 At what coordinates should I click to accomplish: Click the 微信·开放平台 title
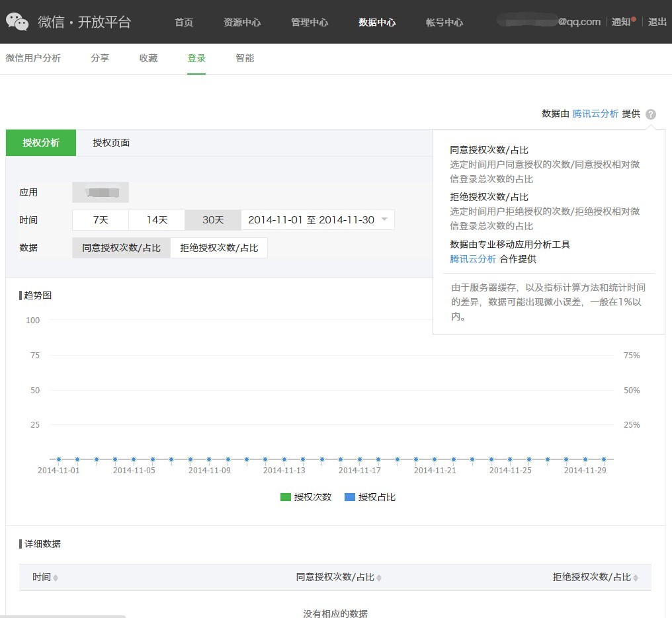[x=85, y=22]
